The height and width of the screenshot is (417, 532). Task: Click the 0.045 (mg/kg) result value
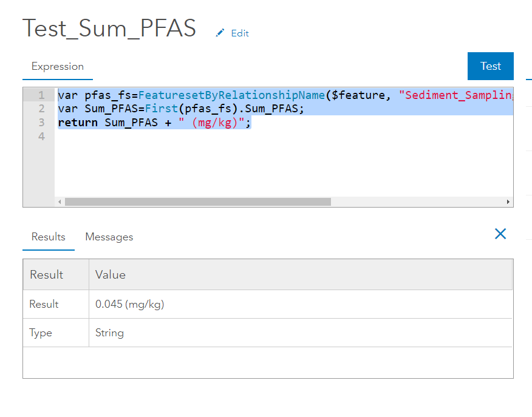pos(130,304)
